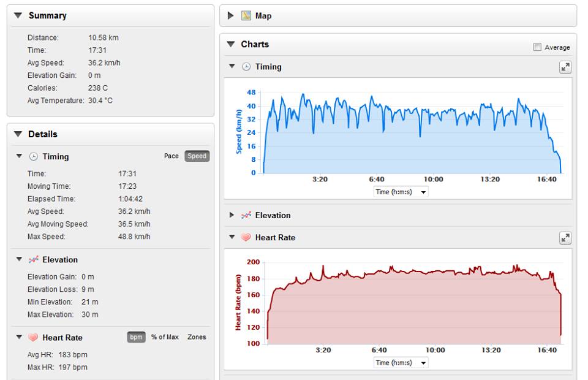Open the Heart Rate chart x-axis dropdown
The width and height of the screenshot is (588, 380).
(x=401, y=363)
